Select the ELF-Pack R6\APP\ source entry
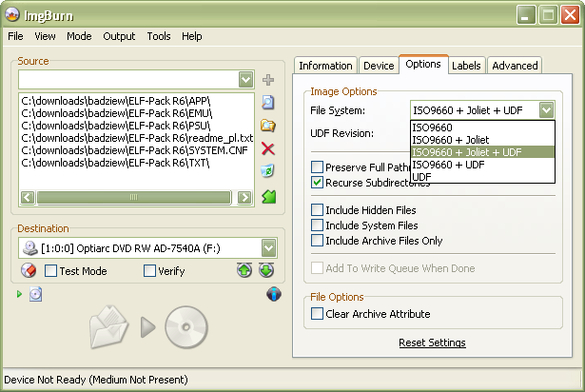 coord(116,101)
